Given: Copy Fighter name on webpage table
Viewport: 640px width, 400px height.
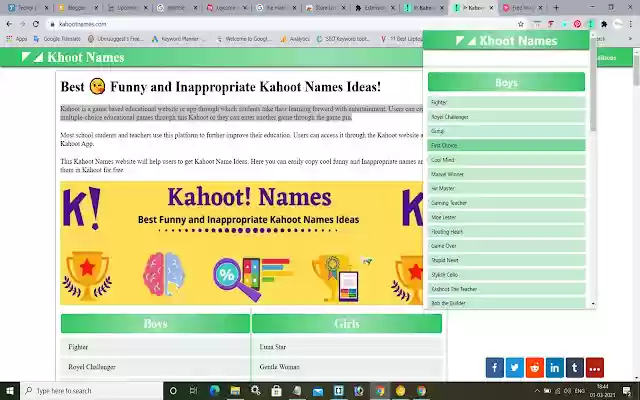Looking at the screenshot, I should click(x=156, y=347).
